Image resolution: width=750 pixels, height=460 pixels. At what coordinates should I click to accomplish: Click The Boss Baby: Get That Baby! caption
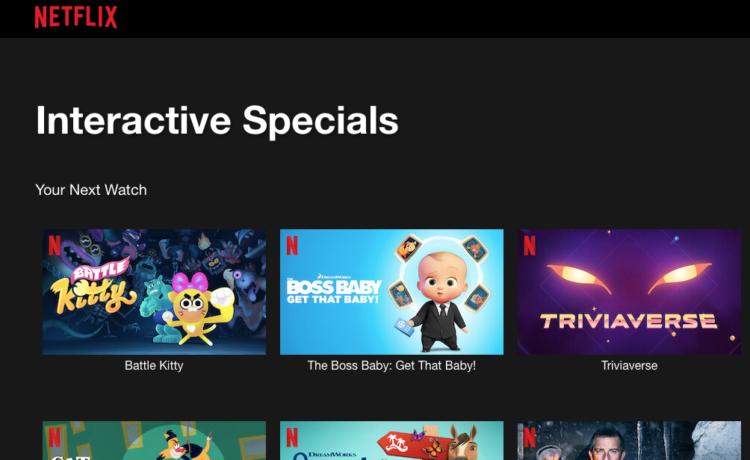392,366
